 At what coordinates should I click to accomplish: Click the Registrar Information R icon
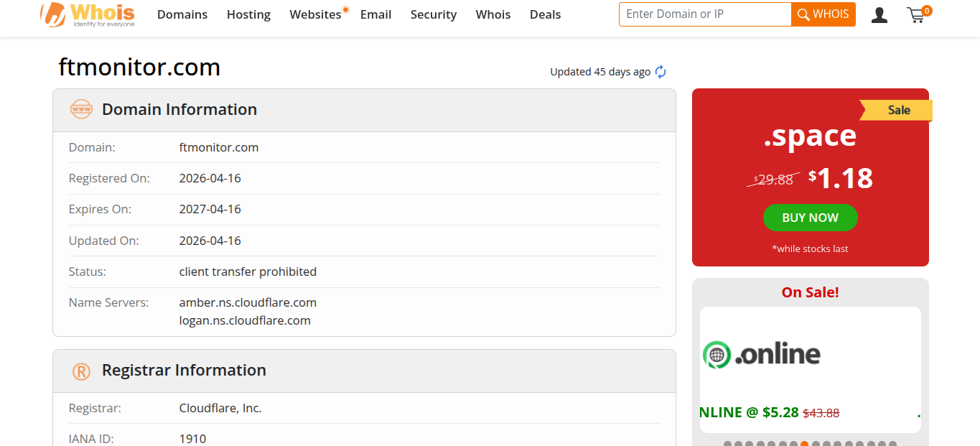[x=81, y=371]
